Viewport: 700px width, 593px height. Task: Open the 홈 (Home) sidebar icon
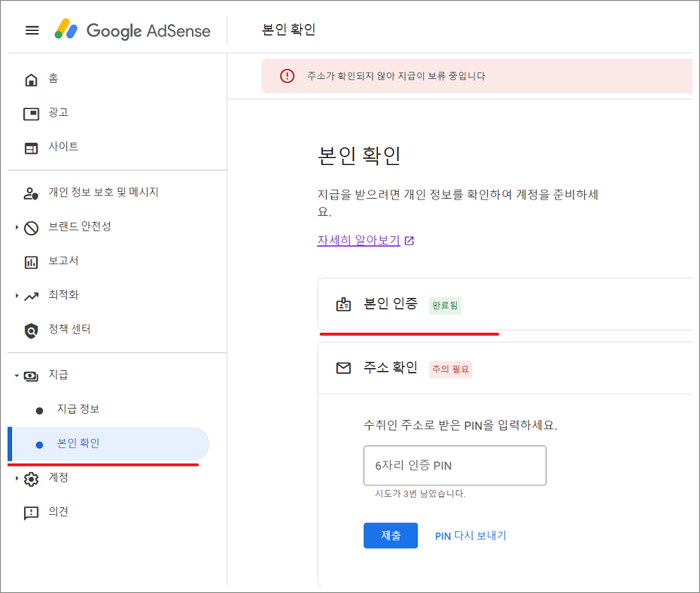30,78
